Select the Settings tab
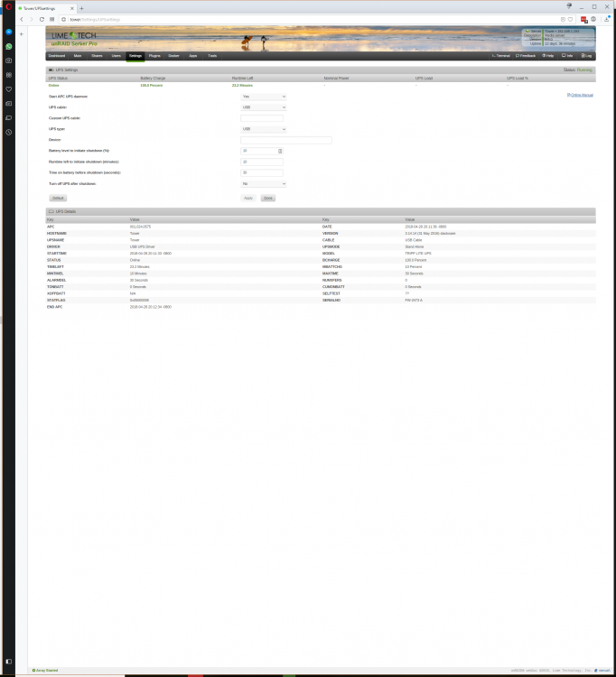 tap(135, 56)
